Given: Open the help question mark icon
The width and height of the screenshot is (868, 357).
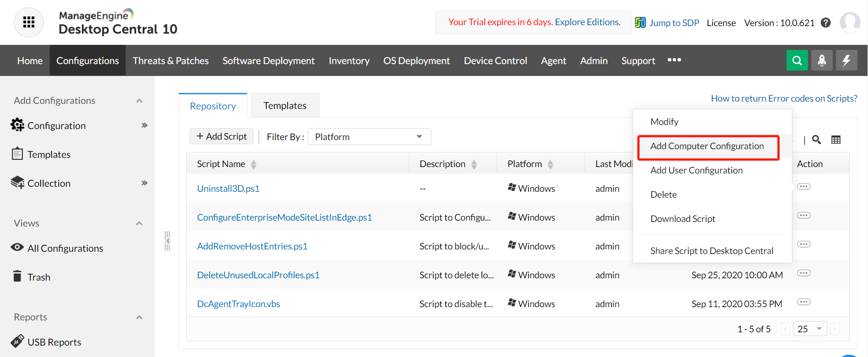Looking at the screenshot, I should [x=826, y=23].
